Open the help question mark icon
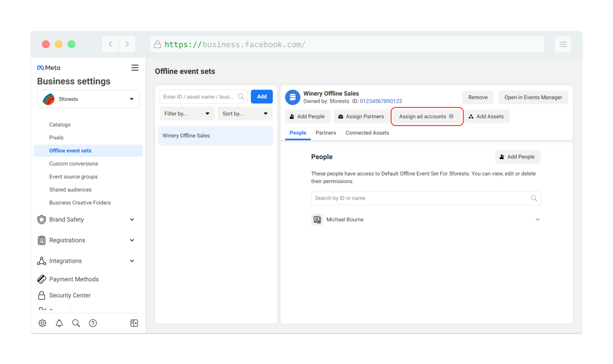This screenshot has height=364, width=613. tap(93, 323)
